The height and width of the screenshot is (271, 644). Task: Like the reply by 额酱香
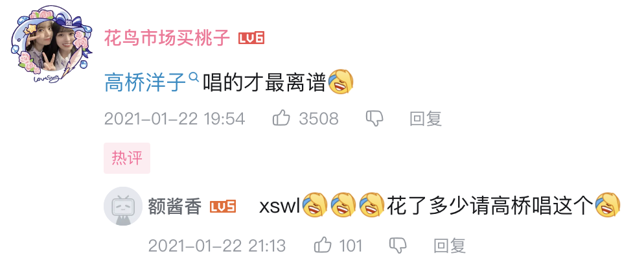(323, 246)
